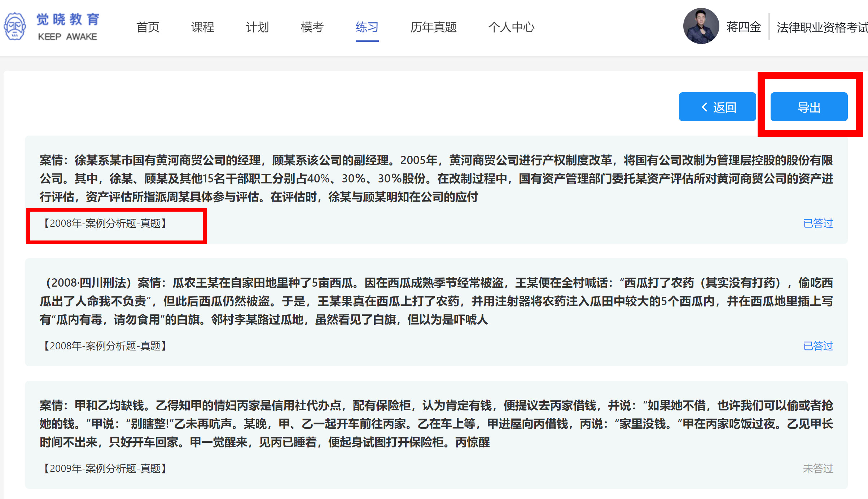Select the 练习 navigation tab
Viewport: 868px width, 499px height.
coord(366,27)
